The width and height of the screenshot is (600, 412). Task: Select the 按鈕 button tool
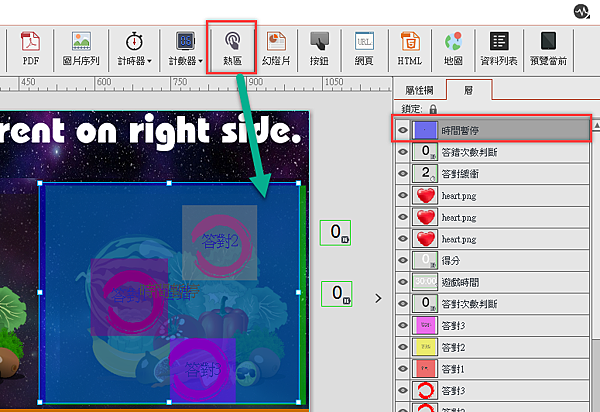[319, 49]
